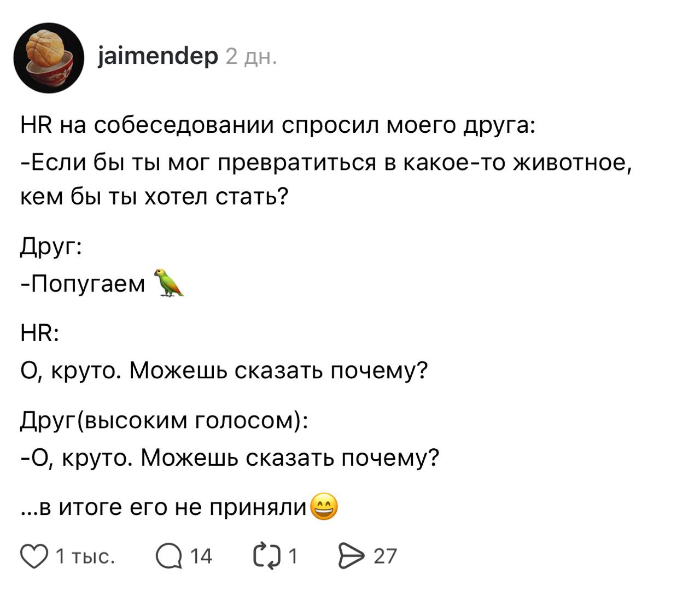The width and height of the screenshot is (700, 592).
Task: Click the 14 comments count
Action: pos(201,556)
